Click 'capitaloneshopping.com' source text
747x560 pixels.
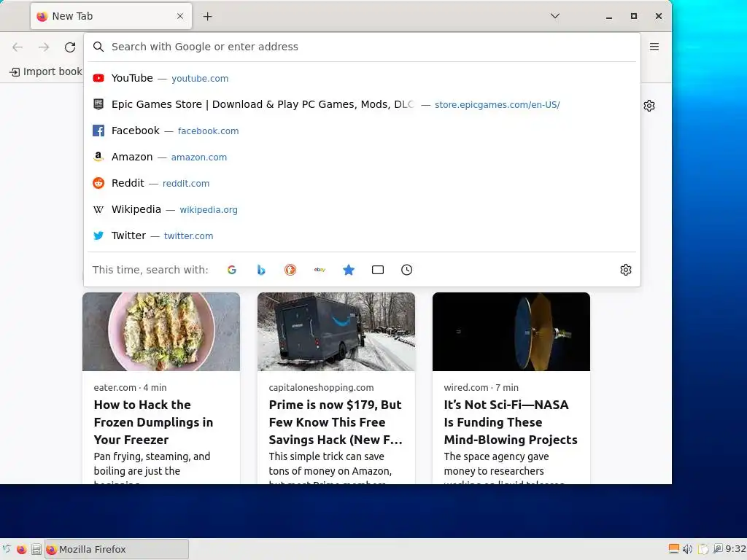321,387
